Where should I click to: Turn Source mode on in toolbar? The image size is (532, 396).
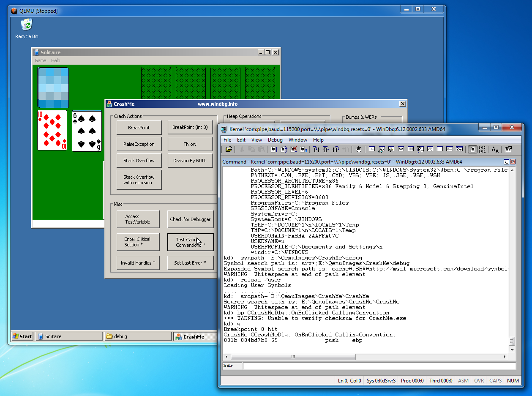[x=472, y=149]
